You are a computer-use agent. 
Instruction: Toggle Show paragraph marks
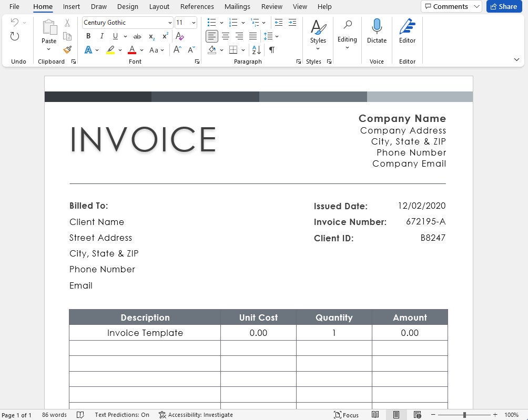(x=272, y=50)
